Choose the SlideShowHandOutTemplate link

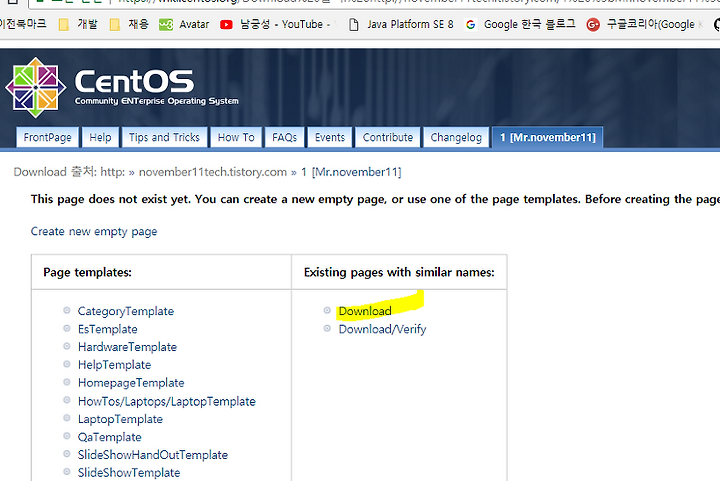click(x=153, y=455)
